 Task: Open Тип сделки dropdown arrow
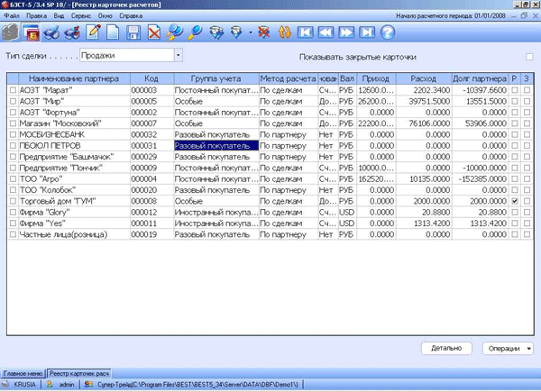click(x=178, y=55)
